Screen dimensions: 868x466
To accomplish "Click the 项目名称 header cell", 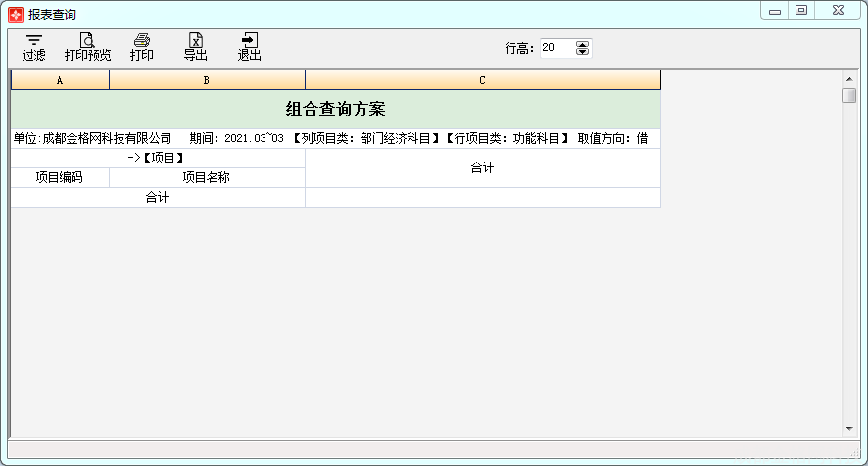I will point(207,177).
